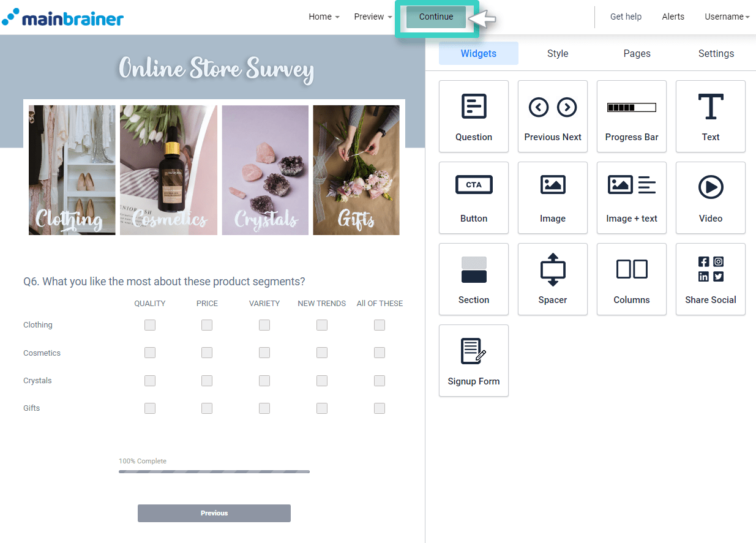Switch to the Style tab
Viewport: 756px width, 543px height.
point(557,53)
